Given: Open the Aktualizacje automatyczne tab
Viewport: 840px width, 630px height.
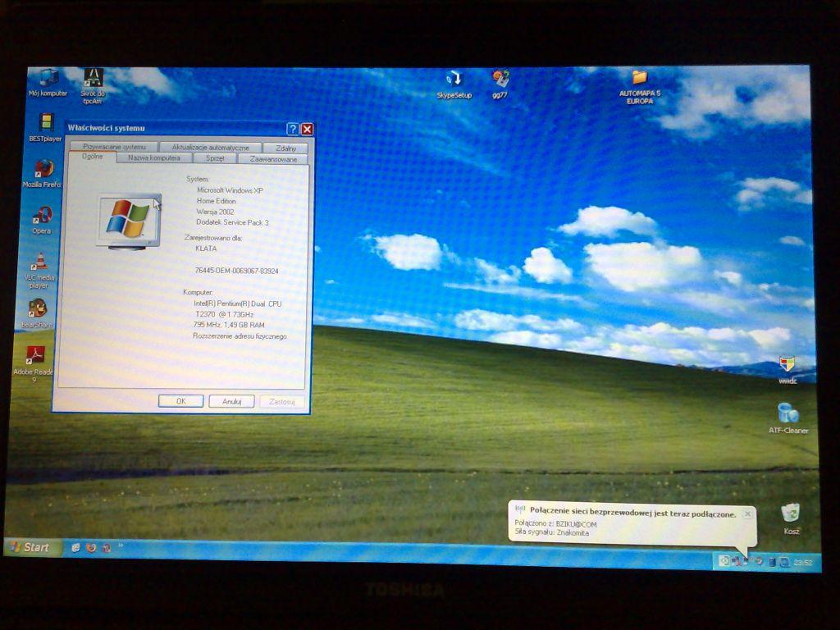Looking at the screenshot, I should 211,148.
